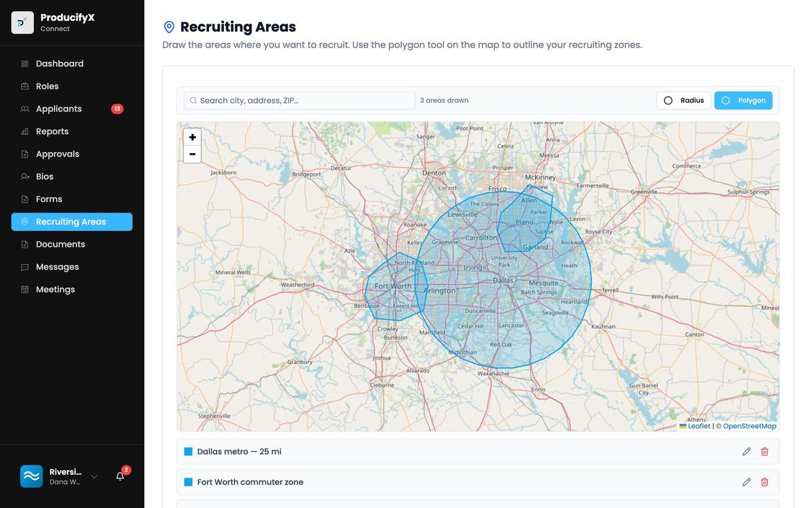Click the ProducifyX logo icon
The height and width of the screenshot is (508, 812).
point(22,22)
